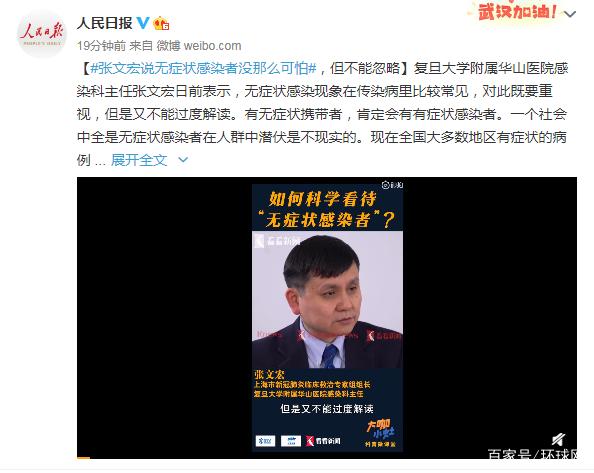The width and height of the screenshot is (594, 473).
Task: Click the post body text about 无症状感染
Action: pyautogui.click(x=322, y=114)
